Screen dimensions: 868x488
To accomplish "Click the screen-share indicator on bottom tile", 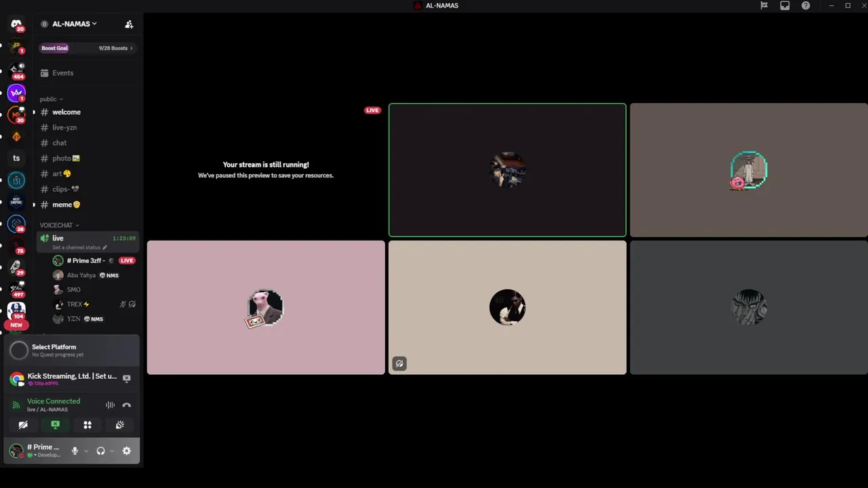I will click(399, 364).
